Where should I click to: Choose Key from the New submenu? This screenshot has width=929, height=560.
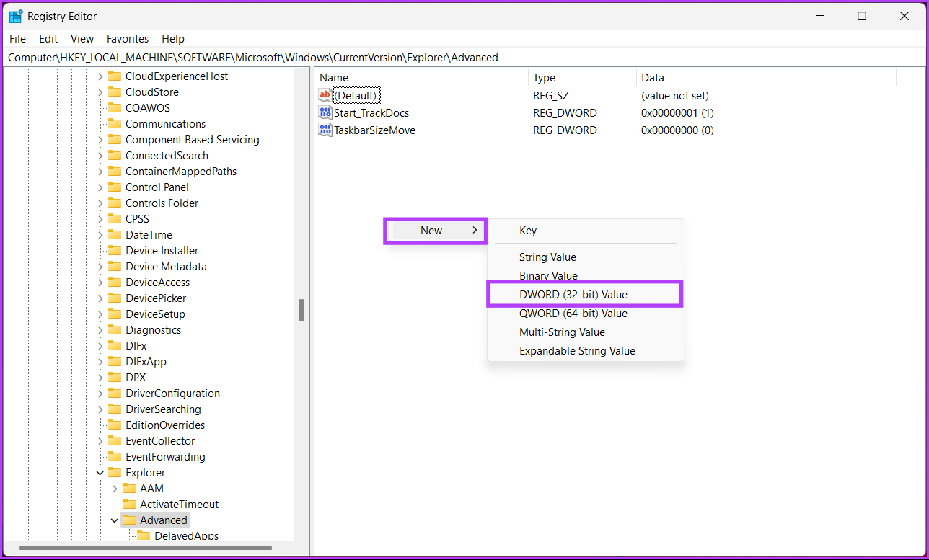[585, 231]
